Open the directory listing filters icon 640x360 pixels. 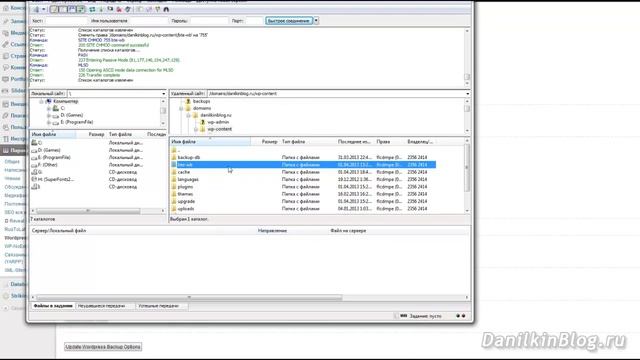tap(140, 9)
